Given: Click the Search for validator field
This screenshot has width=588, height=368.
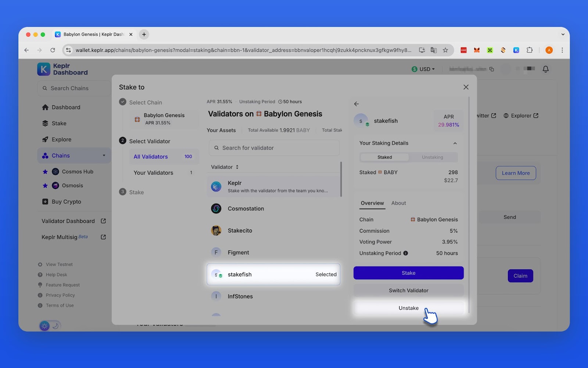Looking at the screenshot, I should tap(274, 148).
